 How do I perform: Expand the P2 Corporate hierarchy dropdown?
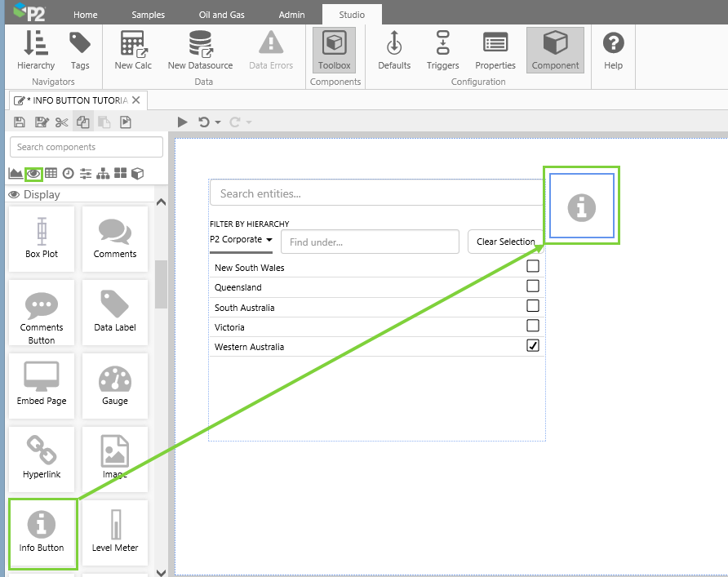coord(241,240)
